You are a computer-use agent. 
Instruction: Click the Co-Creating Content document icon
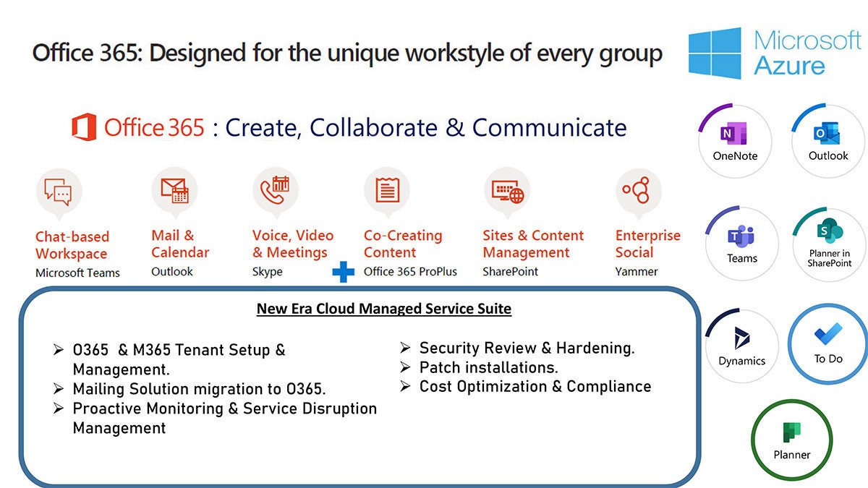pos(387,190)
